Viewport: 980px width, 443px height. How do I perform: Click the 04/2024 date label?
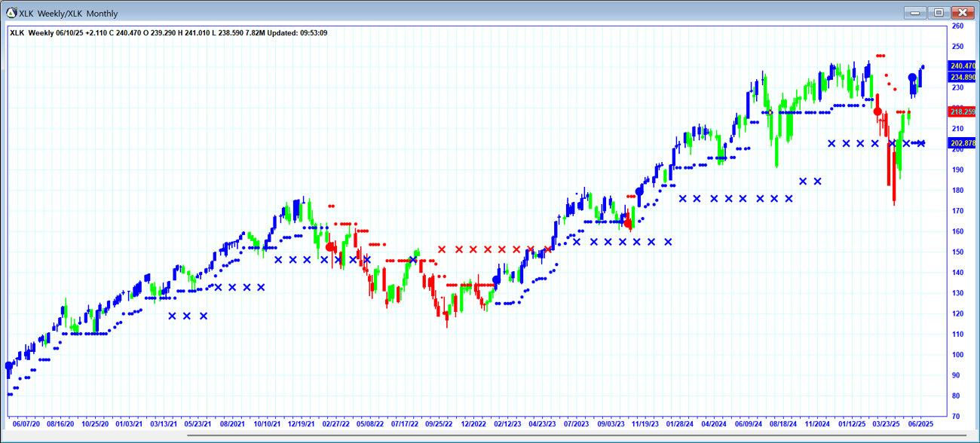(x=713, y=423)
